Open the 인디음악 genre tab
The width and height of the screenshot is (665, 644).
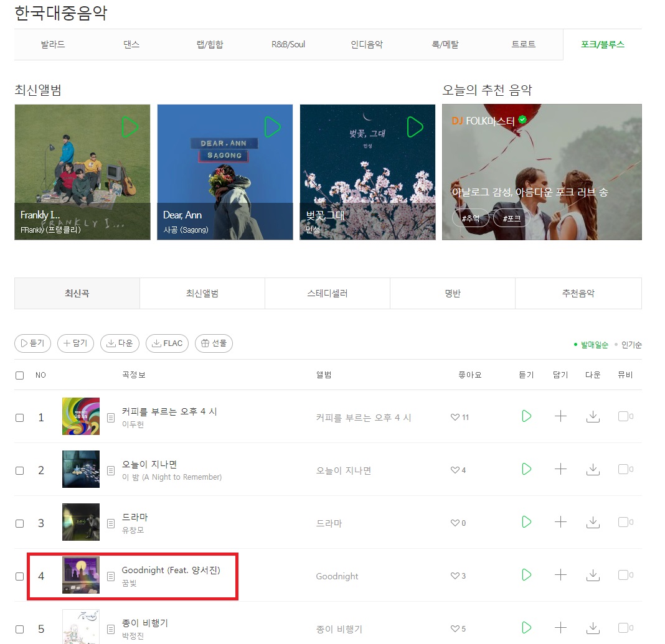[367, 44]
